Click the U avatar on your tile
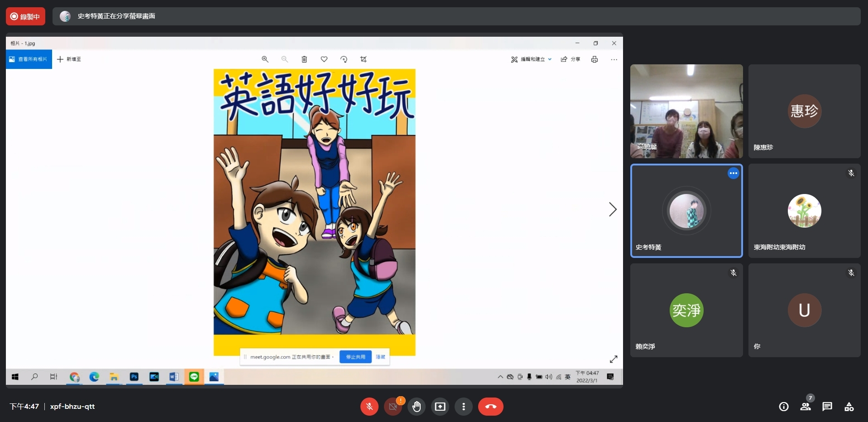This screenshot has width=868, height=422. [804, 310]
